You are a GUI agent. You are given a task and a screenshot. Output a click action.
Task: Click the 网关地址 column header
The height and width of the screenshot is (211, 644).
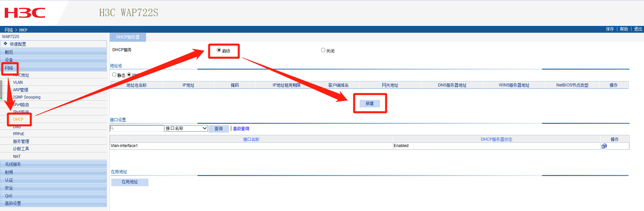390,85
